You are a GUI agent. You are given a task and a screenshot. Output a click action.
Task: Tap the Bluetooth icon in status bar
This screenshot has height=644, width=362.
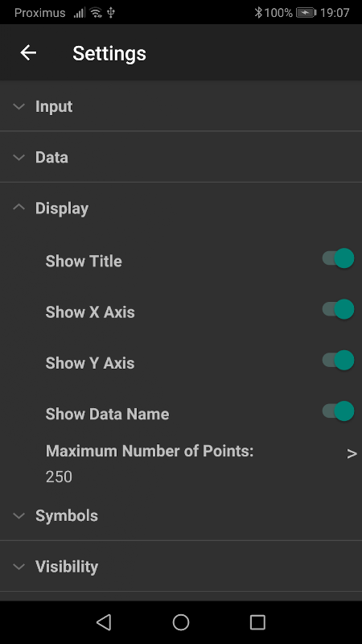pos(258,13)
